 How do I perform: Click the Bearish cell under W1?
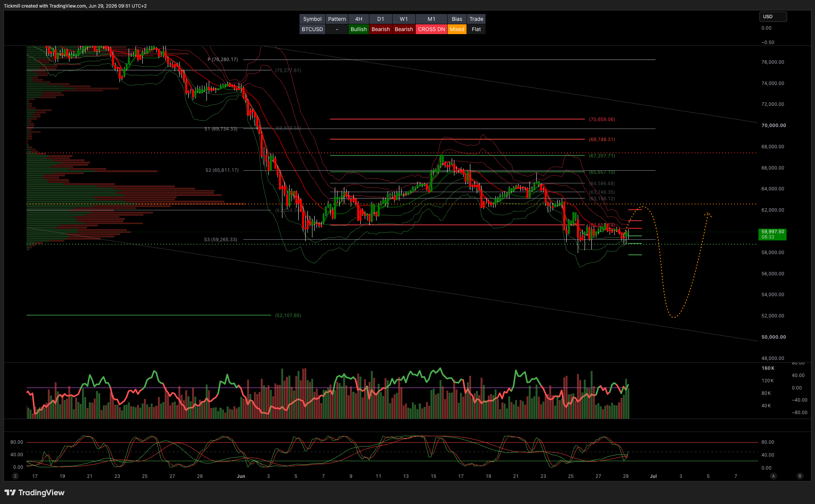coord(404,29)
